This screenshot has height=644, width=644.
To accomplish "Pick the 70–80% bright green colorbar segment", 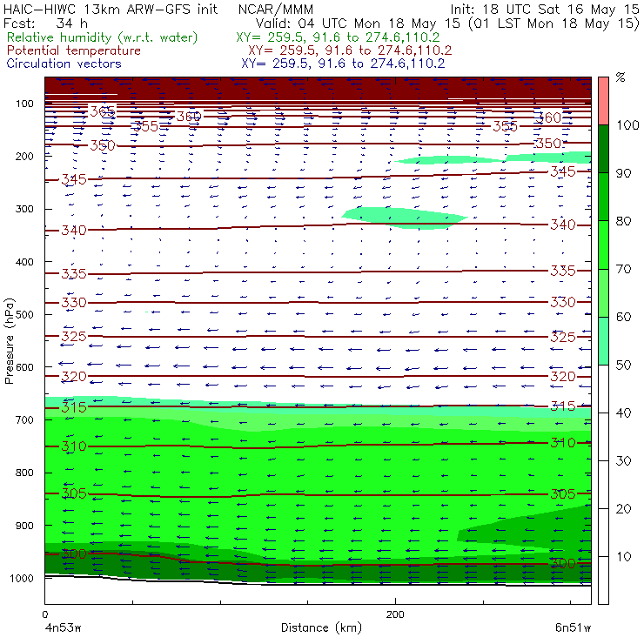I will click(603, 245).
